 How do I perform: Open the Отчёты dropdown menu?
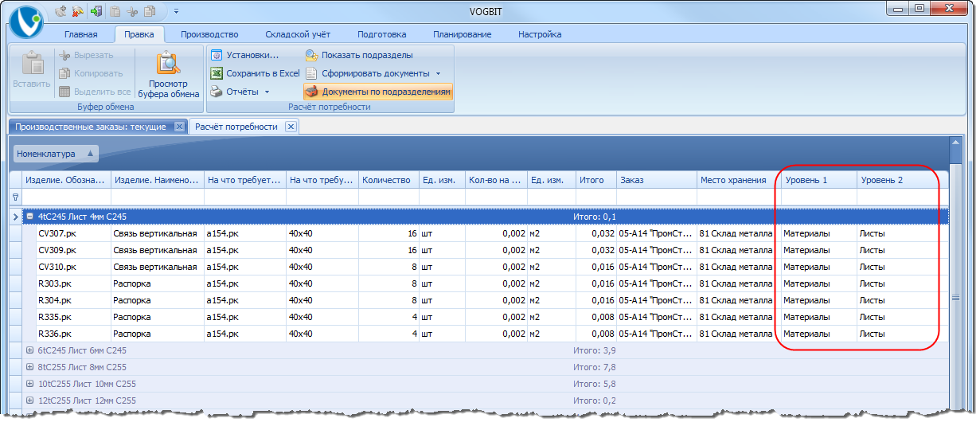[240, 92]
